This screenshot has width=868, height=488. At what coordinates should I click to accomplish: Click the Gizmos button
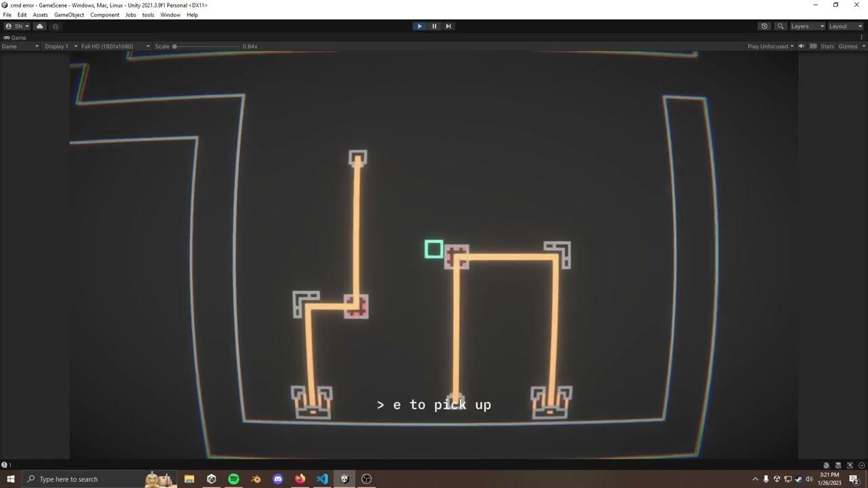pyautogui.click(x=848, y=46)
